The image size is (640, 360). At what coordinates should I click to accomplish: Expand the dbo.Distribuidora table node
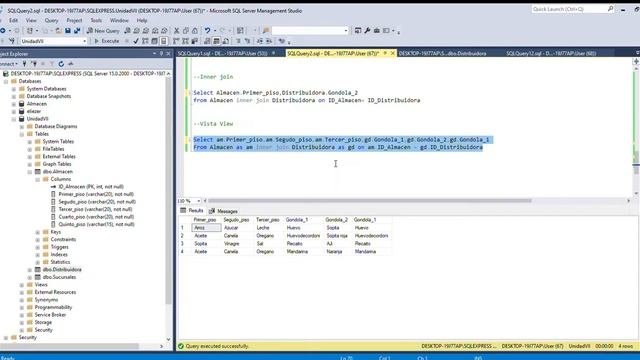tap(30, 270)
